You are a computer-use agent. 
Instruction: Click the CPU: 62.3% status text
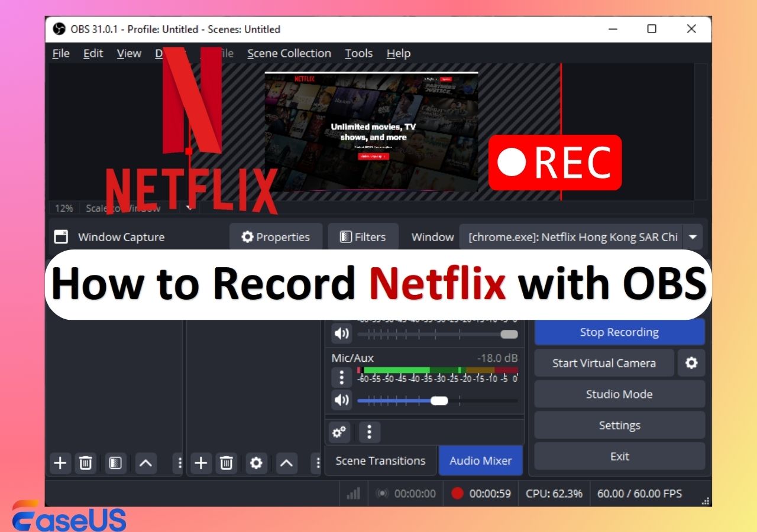(554, 494)
